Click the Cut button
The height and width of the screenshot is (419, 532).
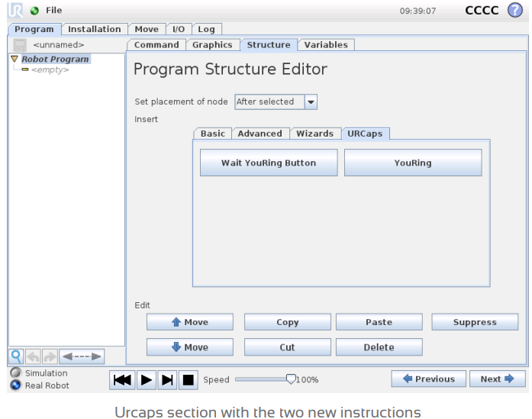[x=288, y=347]
